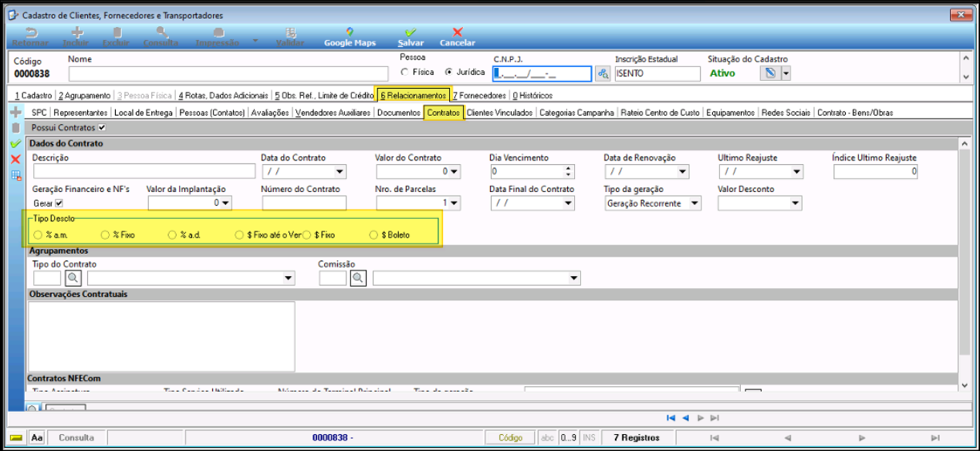Open the Representantes sub-tab
Screen dimensions: 980x451
(x=80, y=113)
